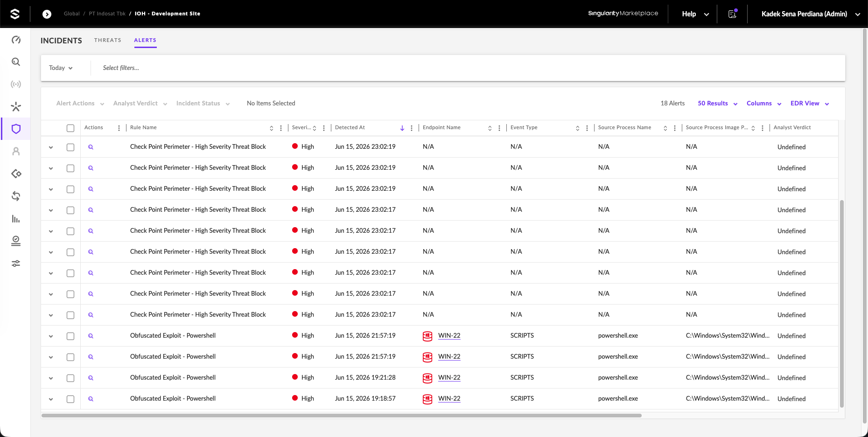Screen dimensions: 868x437
Task: Open the Help dropdown menu
Action: pos(695,14)
